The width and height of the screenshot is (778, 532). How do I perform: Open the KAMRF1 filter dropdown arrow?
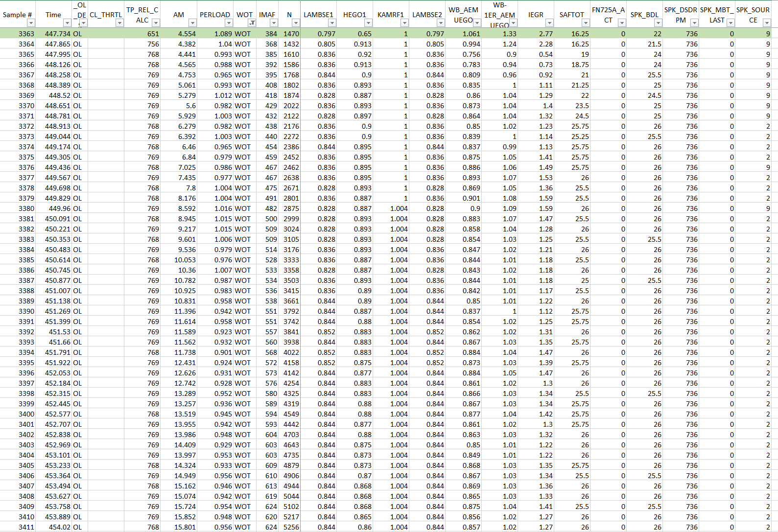click(404, 23)
